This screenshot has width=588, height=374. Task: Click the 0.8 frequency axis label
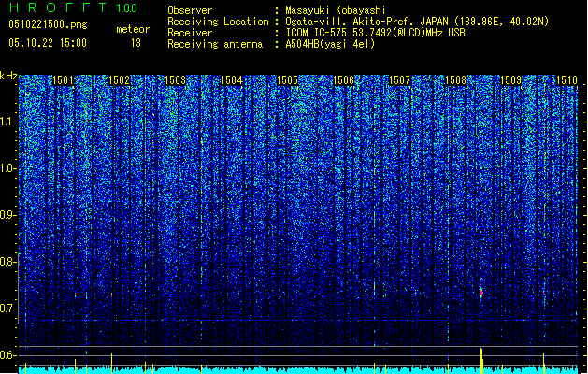pyautogui.click(x=7, y=262)
